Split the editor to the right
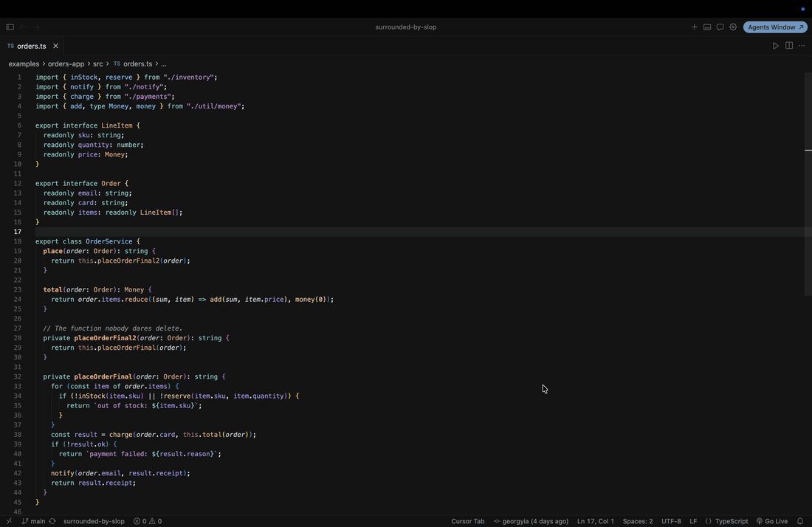The height and width of the screenshot is (527, 812). point(788,46)
